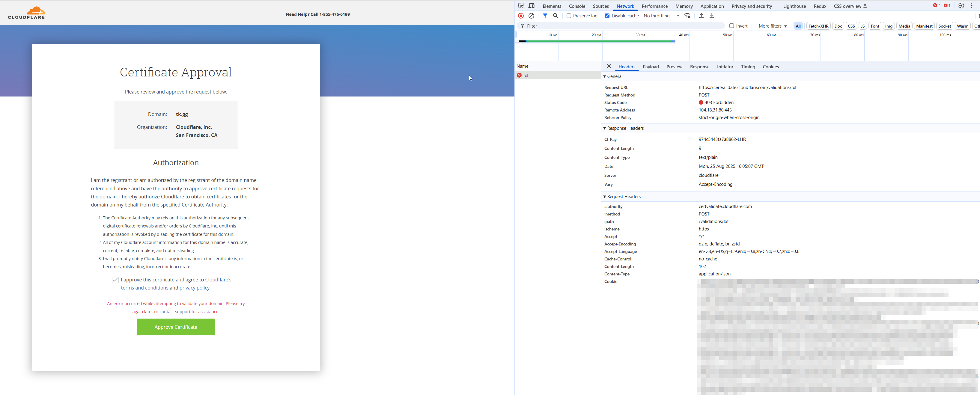Click the funnel filter icon
This screenshot has height=395, width=980.
[545, 16]
